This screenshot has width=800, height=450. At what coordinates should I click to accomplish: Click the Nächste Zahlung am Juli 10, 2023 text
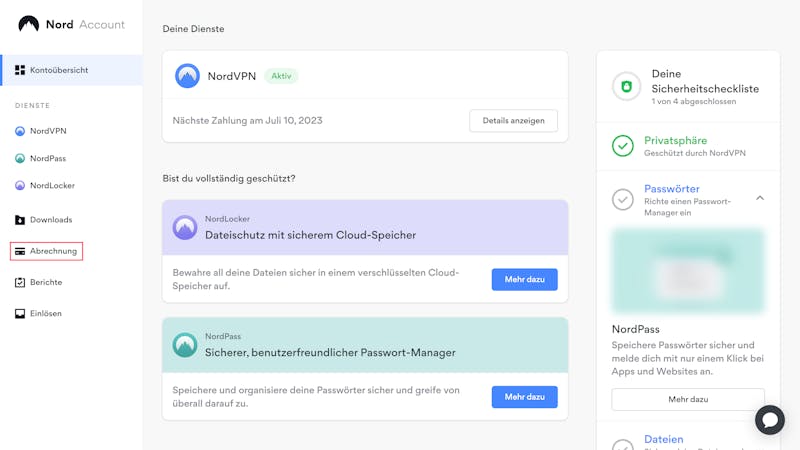tap(247, 121)
